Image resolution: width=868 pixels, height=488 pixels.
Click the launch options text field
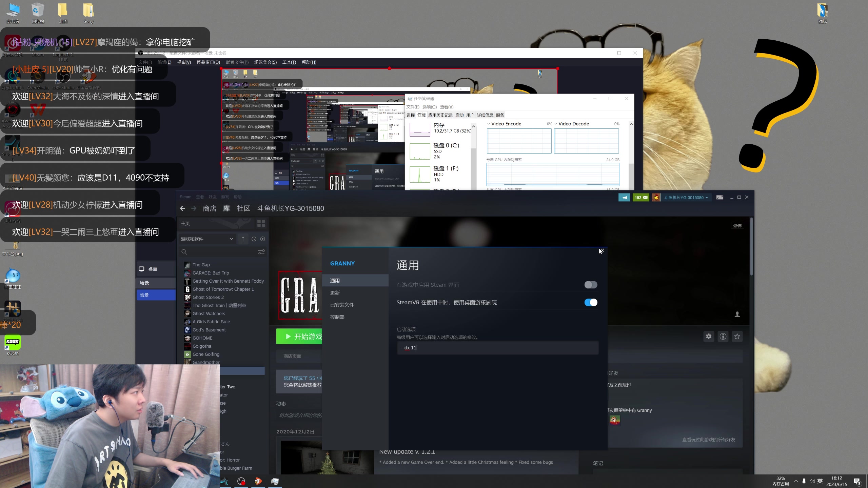coord(497,348)
